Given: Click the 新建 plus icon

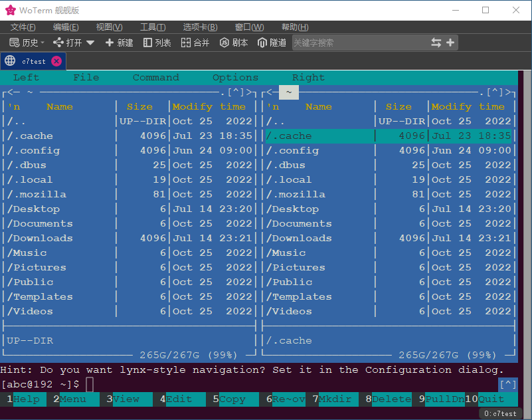Looking at the screenshot, I should (x=109, y=43).
